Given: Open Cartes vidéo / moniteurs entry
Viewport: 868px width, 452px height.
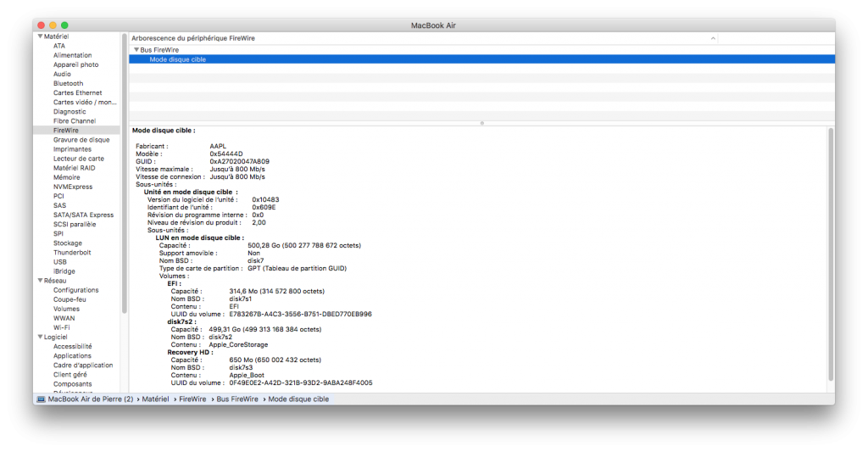Looking at the screenshot, I should coord(85,103).
